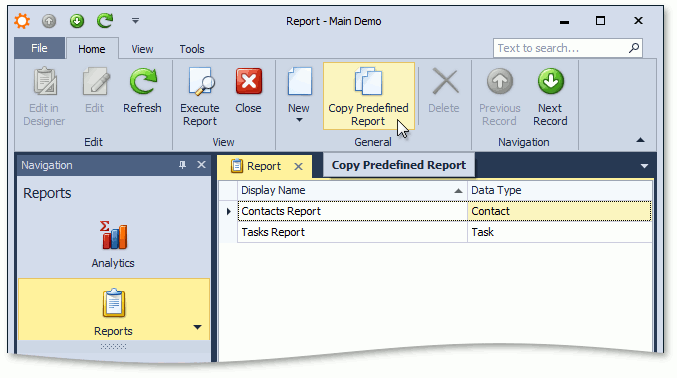Viewport: 677px width, 378px height.
Task: Select the Report document tab
Action: (x=264, y=166)
